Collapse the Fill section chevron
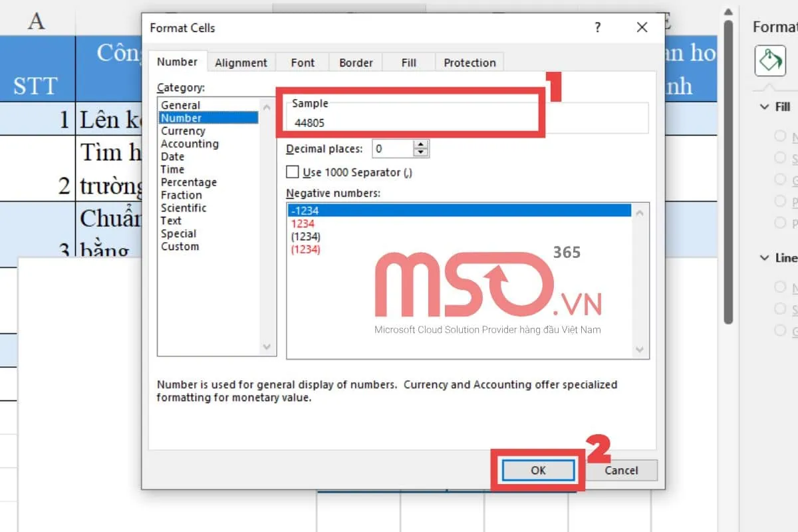This screenshot has width=798, height=532. (x=763, y=107)
